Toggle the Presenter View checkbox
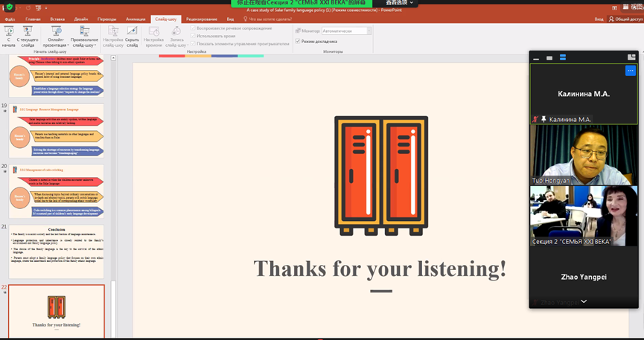This screenshot has height=340, width=644. point(299,42)
